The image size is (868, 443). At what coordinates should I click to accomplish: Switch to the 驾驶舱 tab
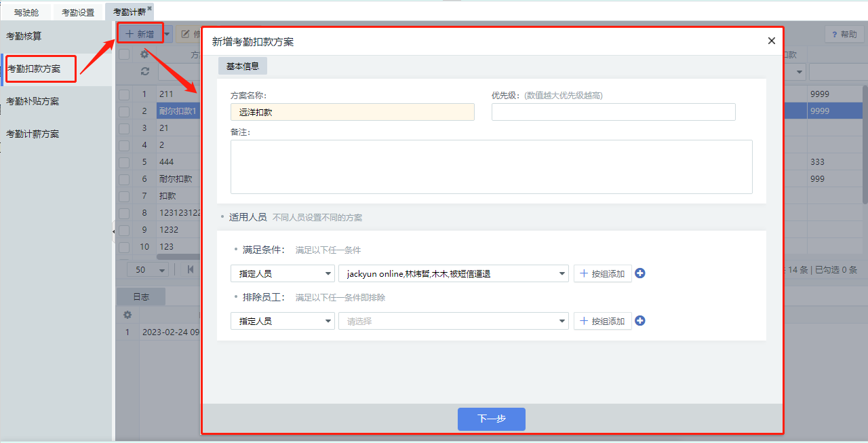click(x=26, y=12)
